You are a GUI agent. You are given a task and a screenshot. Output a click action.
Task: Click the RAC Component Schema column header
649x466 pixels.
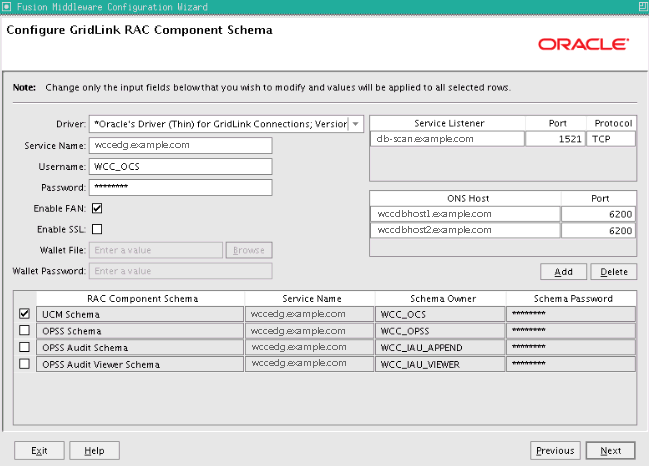(x=140, y=298)
